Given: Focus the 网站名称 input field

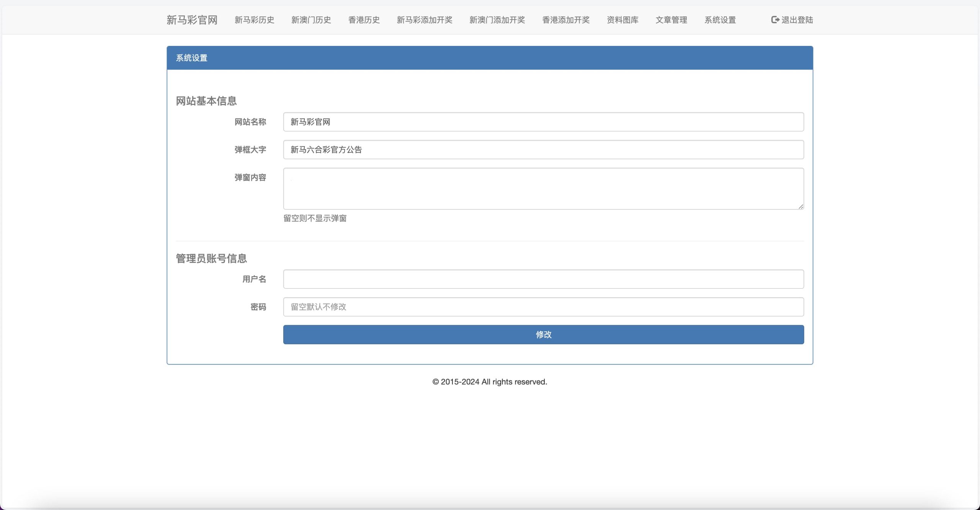Looking at the screenshot, I should tap(543, 122).
